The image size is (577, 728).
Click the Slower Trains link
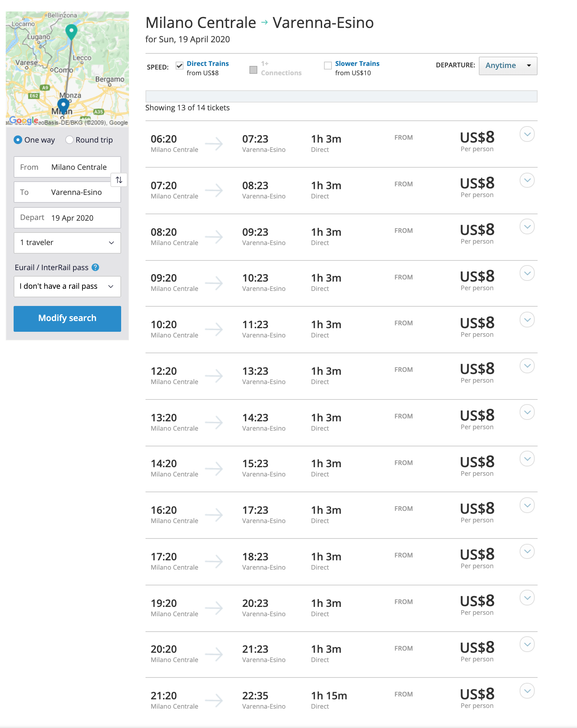357,63
